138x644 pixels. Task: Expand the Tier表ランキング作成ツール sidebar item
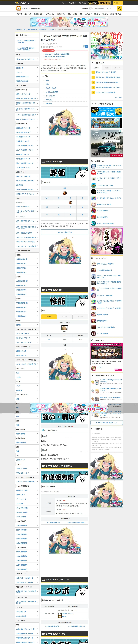pos(27,59)
